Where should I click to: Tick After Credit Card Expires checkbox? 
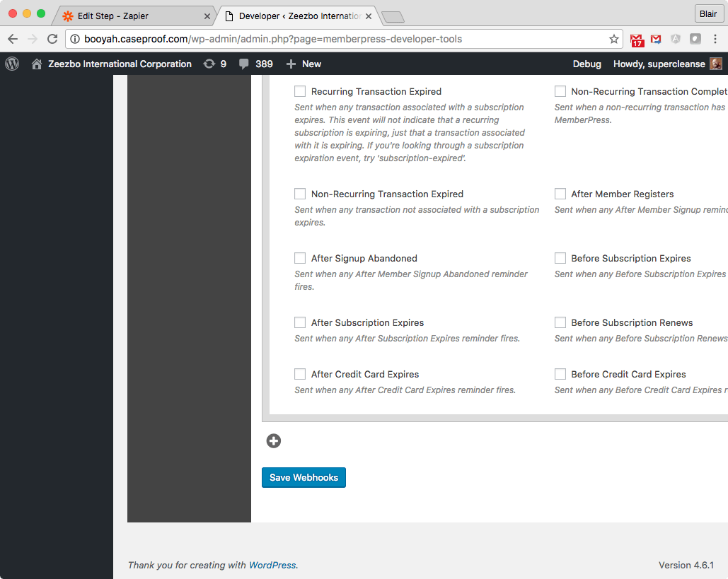click(x=300, y=373)
